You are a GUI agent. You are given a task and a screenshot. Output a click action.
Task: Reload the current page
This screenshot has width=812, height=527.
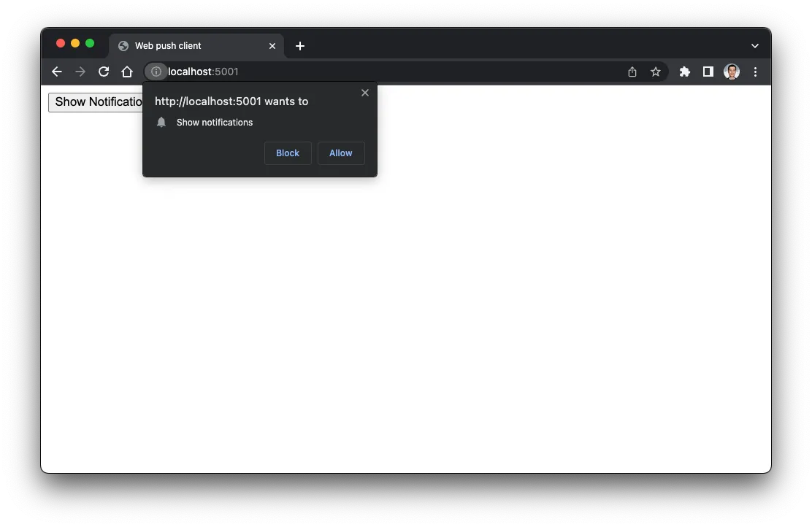point(104,72)
